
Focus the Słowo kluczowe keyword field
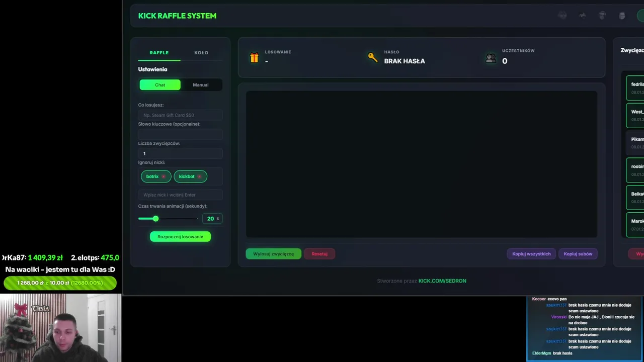180,134
